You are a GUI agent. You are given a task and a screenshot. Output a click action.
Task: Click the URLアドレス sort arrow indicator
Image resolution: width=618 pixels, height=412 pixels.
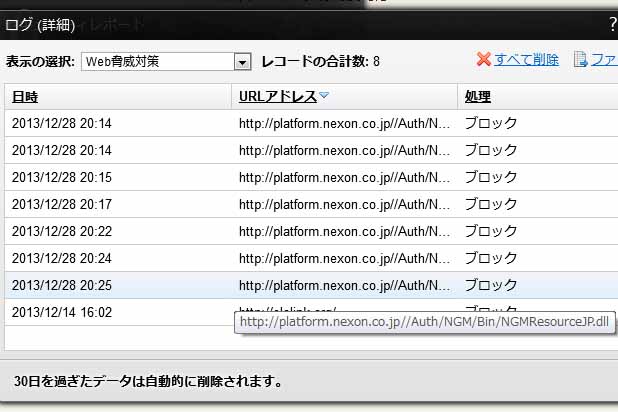tap(324, 95)
